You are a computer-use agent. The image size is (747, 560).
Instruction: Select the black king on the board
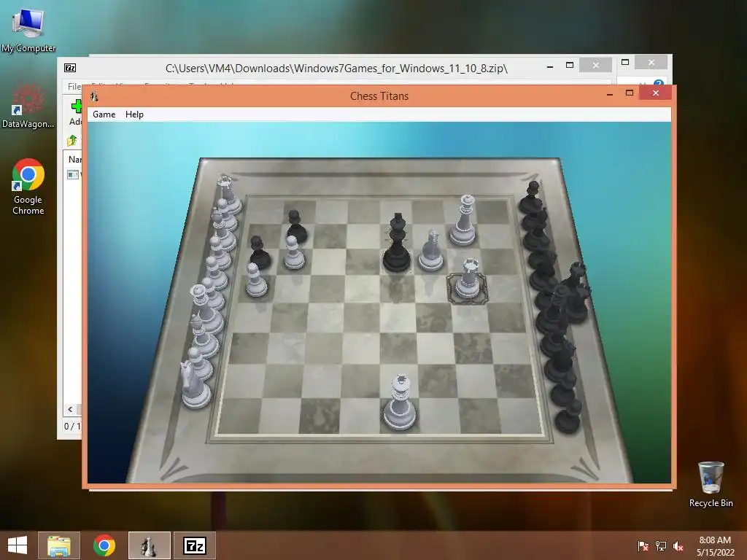pos(397,243)
